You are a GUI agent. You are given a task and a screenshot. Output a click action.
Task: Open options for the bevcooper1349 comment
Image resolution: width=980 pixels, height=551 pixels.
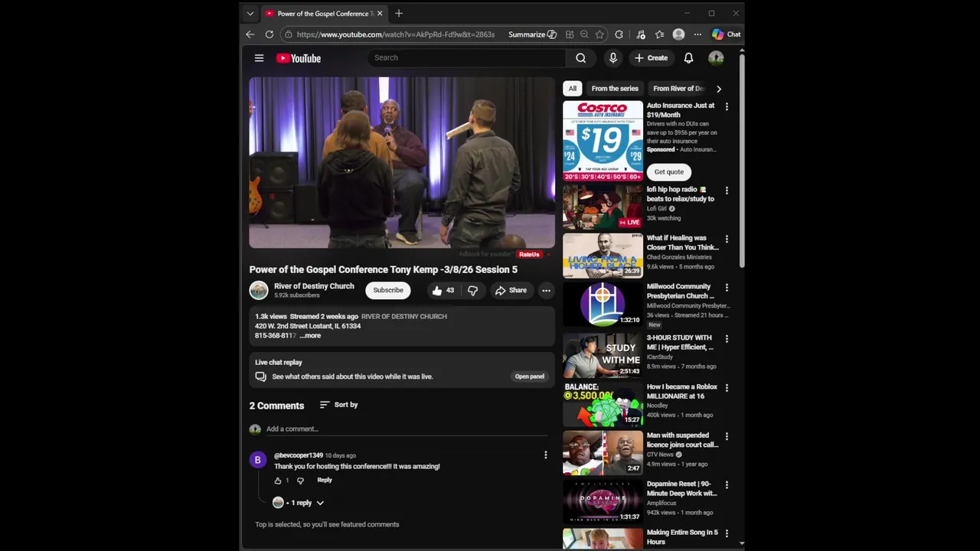point(545,455)
